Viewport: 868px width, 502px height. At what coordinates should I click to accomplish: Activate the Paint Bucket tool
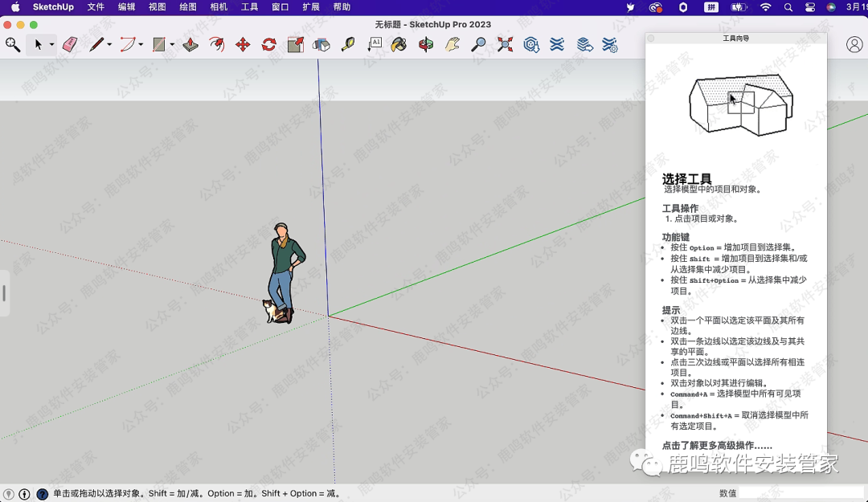[x=399, y=45]
